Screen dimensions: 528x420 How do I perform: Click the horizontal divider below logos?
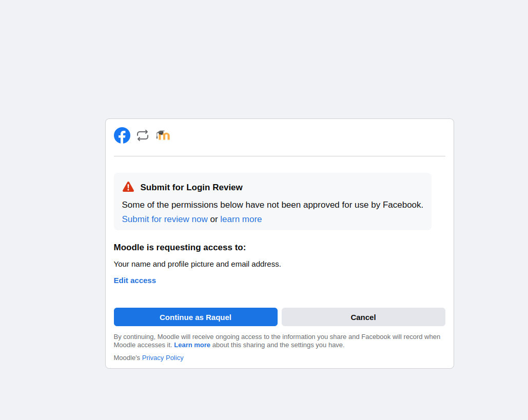tap(280, 156)
